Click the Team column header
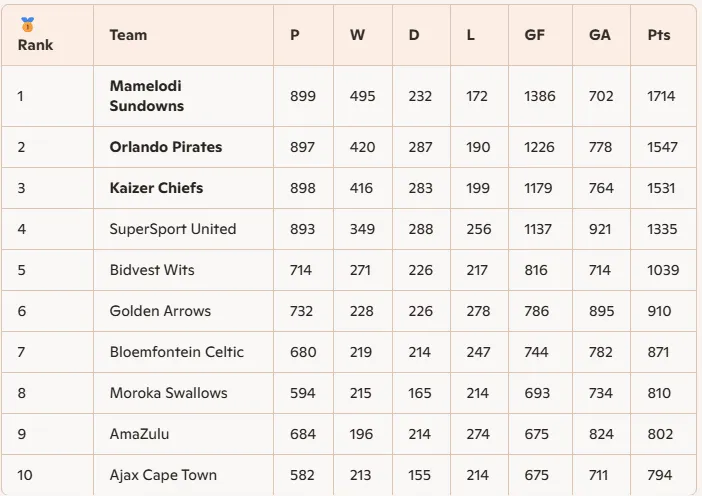 coord(128,35)
